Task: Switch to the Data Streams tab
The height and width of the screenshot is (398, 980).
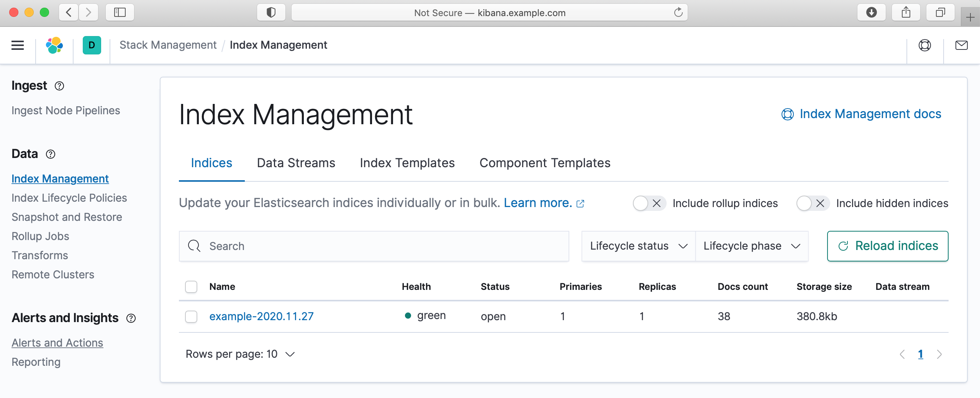Action: point(296,163)
